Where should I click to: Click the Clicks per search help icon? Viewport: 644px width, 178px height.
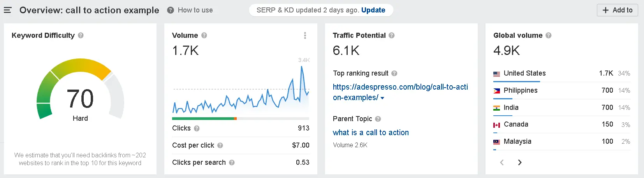[232, 162]
